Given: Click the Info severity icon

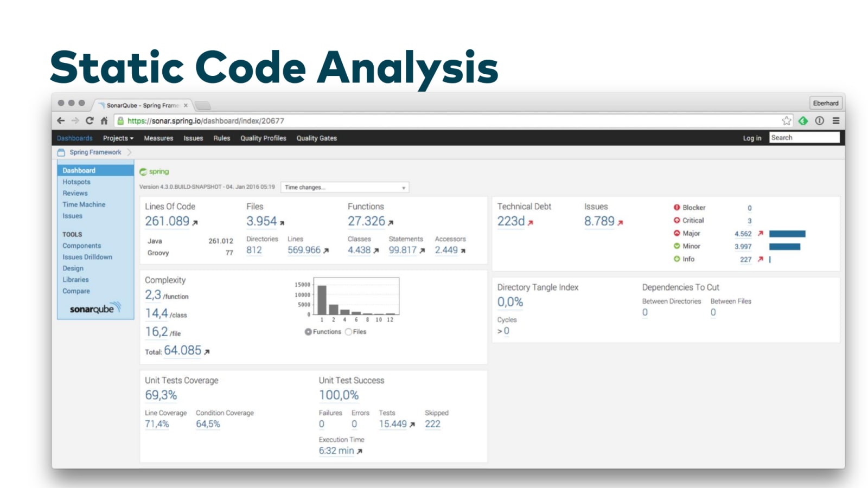Looking at the screenshot, I should (676, 259).
